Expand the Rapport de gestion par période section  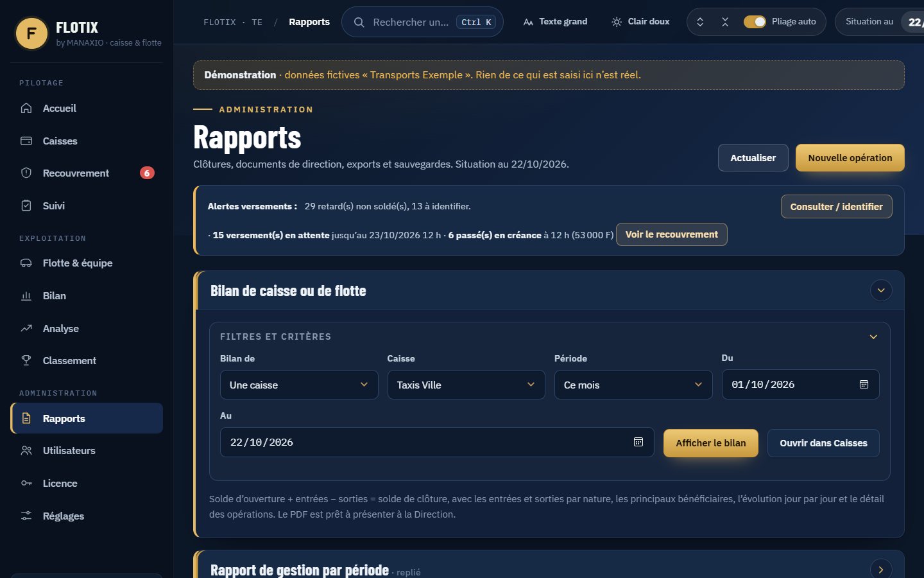coord(881,570)
